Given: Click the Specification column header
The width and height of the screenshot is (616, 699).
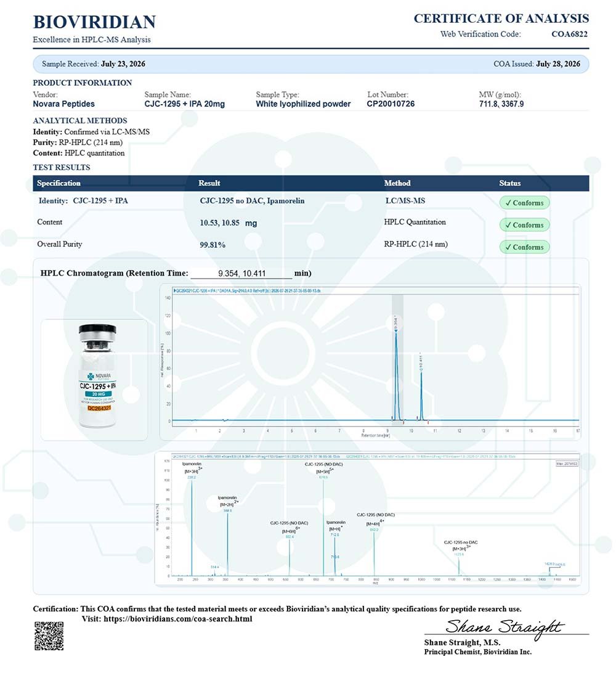Looking at the screenshot, I should point(59,183).
